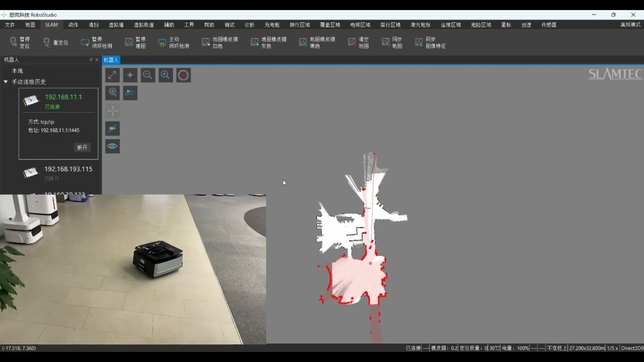644x362 pixels.
Task: Click the 断开 disconnect button
Action: point(83,147)
